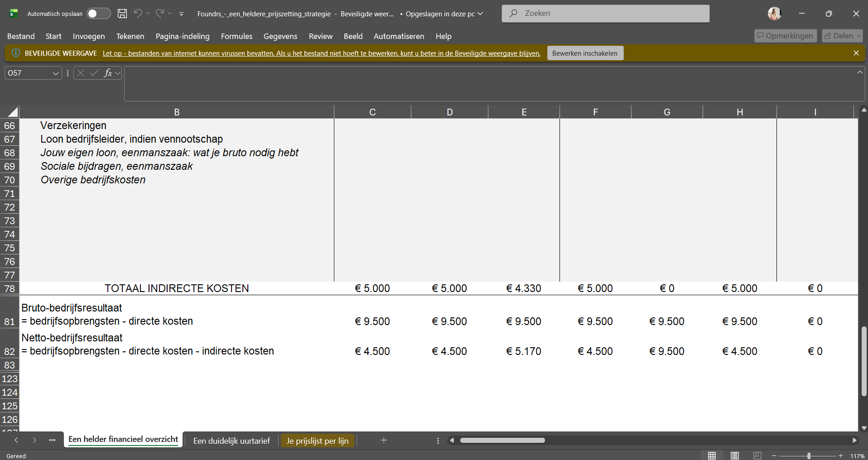Switch to Normal view icon in status bar
This screenshot has width=868, height=460.
point(712,455)
